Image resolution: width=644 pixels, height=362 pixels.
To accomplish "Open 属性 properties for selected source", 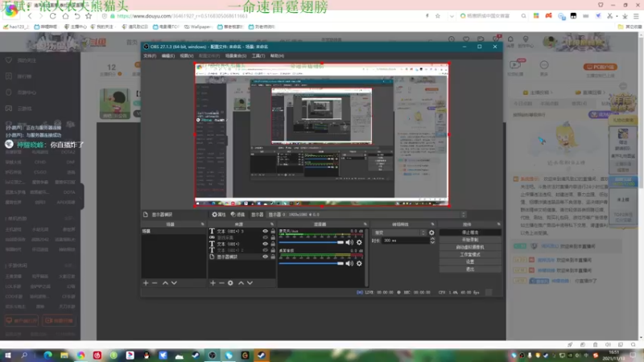I will (x=219, y=215).
